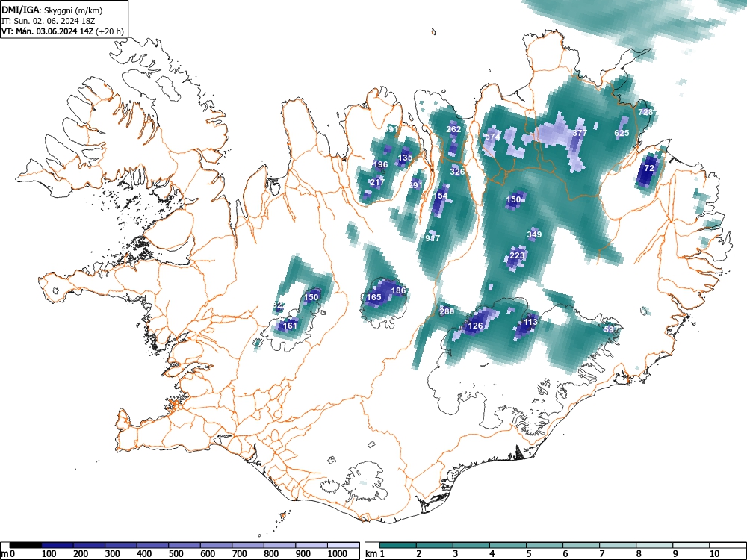Screen dimensions: 747x560
Task: Click the '1000' label in the m legend
Action: 338,554
